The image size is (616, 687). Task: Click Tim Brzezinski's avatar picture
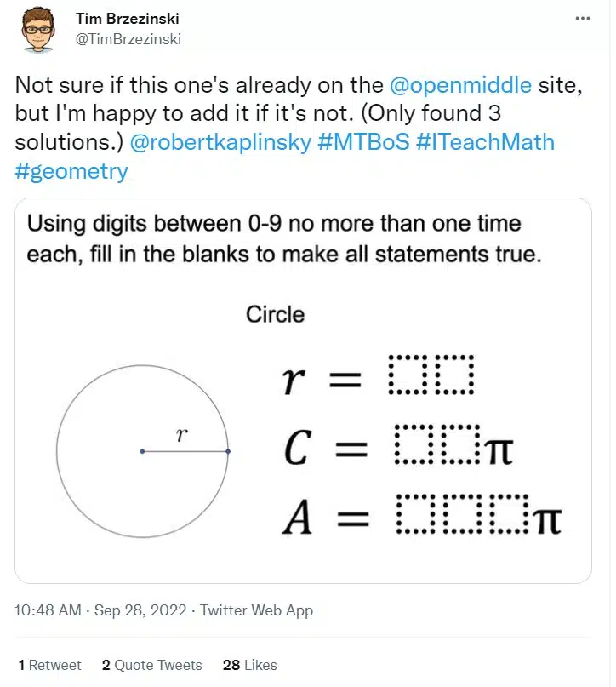[38, 30]
